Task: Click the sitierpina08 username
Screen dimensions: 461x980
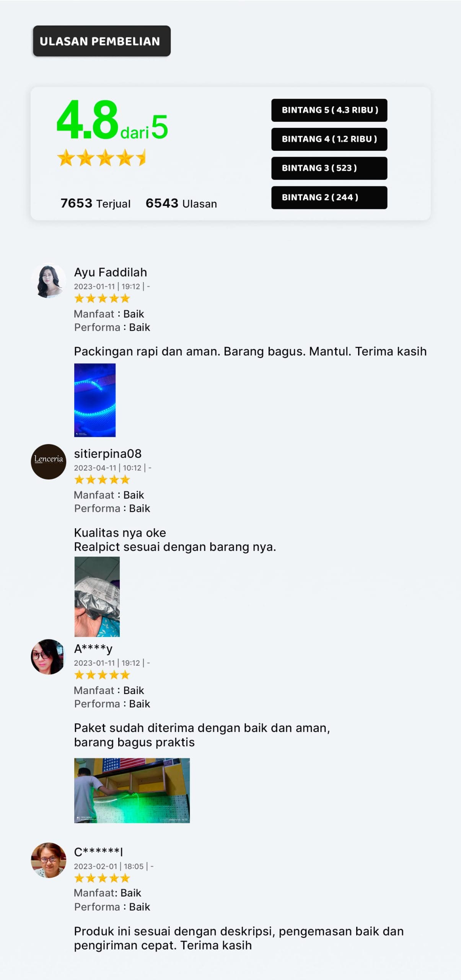Action: click(108, 454)
